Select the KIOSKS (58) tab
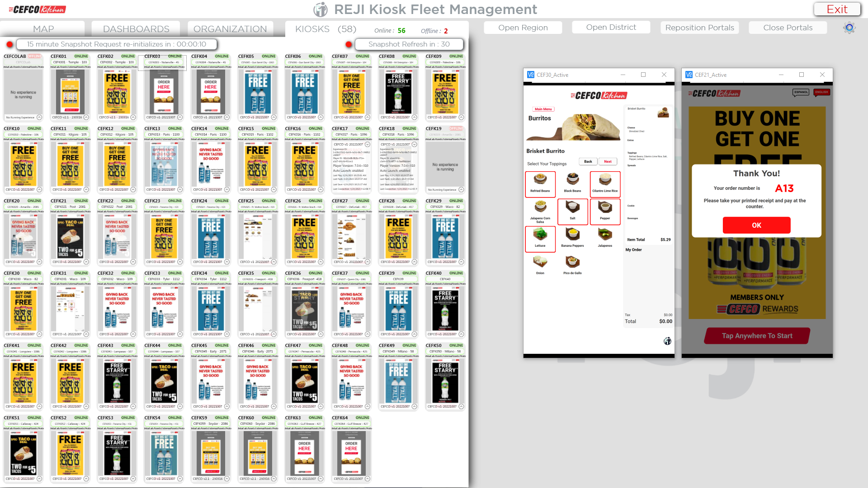The width and height of the screenshot is (868, 488). [325, 29]
